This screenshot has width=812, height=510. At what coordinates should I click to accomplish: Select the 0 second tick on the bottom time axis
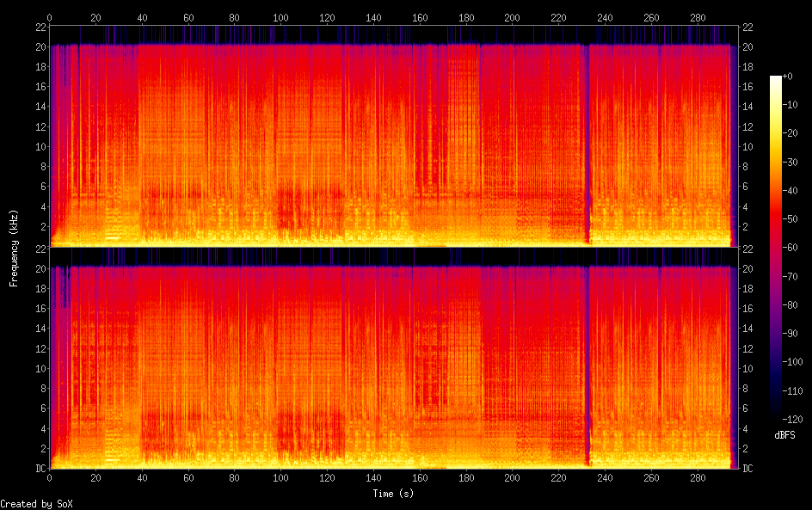coord(49,476)
